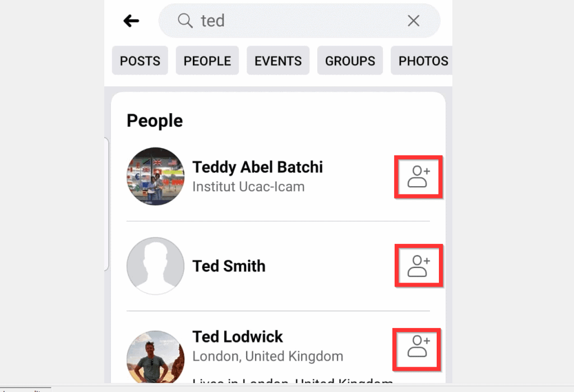Add Teddy Abel Batchi as a friend

pos(418,177)
